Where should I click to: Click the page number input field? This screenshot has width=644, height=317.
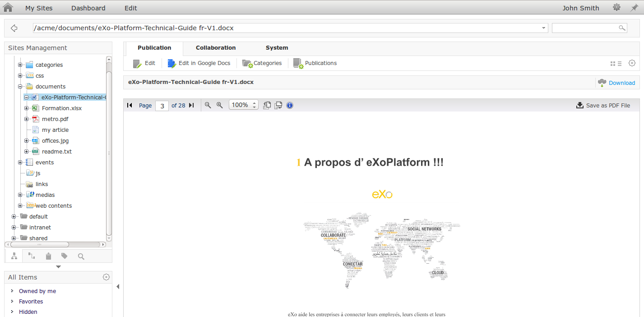coord(162,106)
